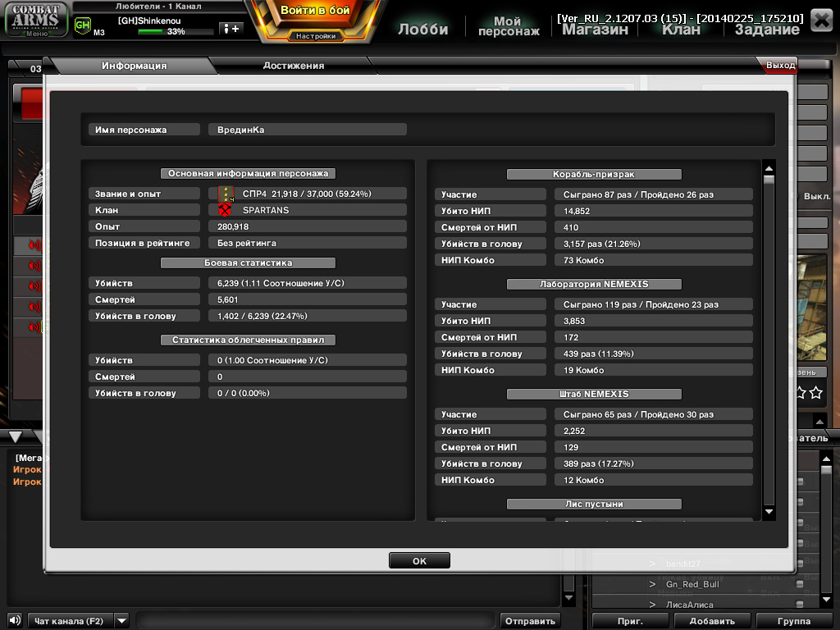The width and height of the screenshot is (840, 630).
Task: Click the Корабль-призрак section header
Action: click(x=594, y=174)
